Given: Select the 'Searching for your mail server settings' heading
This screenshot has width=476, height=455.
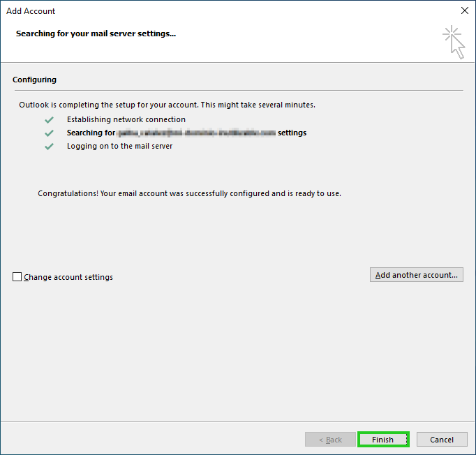Looking at the screenshot, I should tap(96, 33).
